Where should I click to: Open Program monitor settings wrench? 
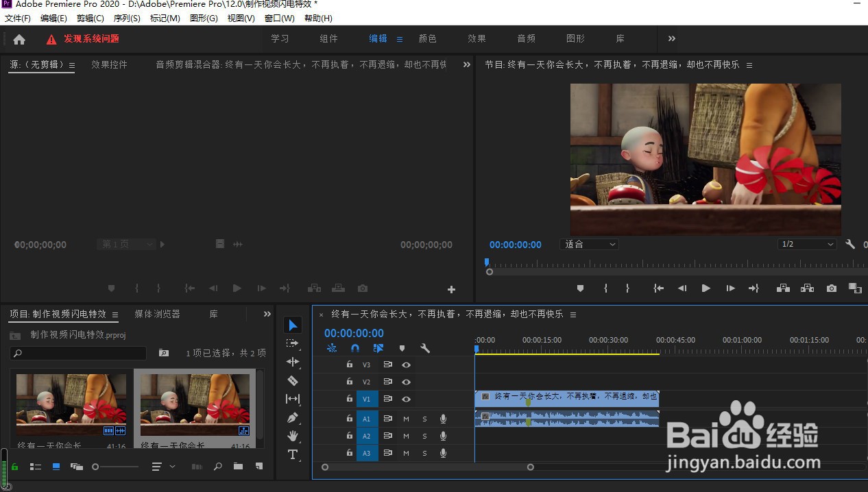point(850,244)
